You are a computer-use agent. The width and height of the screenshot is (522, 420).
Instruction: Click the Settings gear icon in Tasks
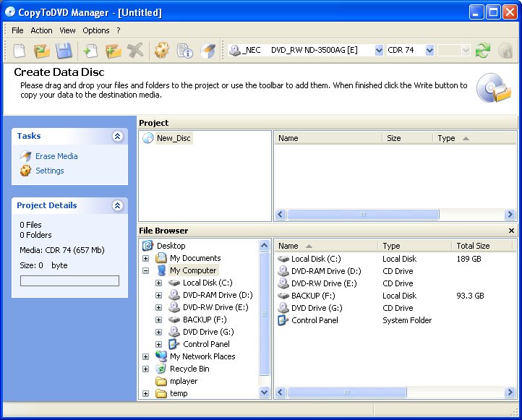[x=25, y=171]
